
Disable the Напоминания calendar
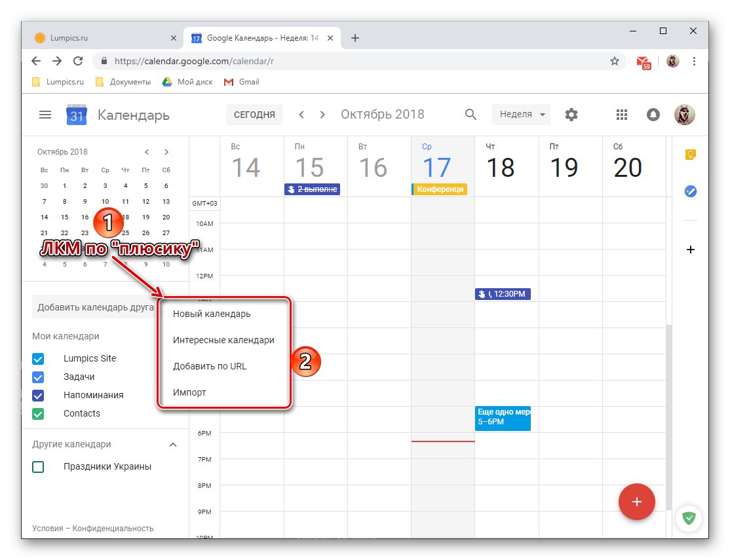coord(37,395)
